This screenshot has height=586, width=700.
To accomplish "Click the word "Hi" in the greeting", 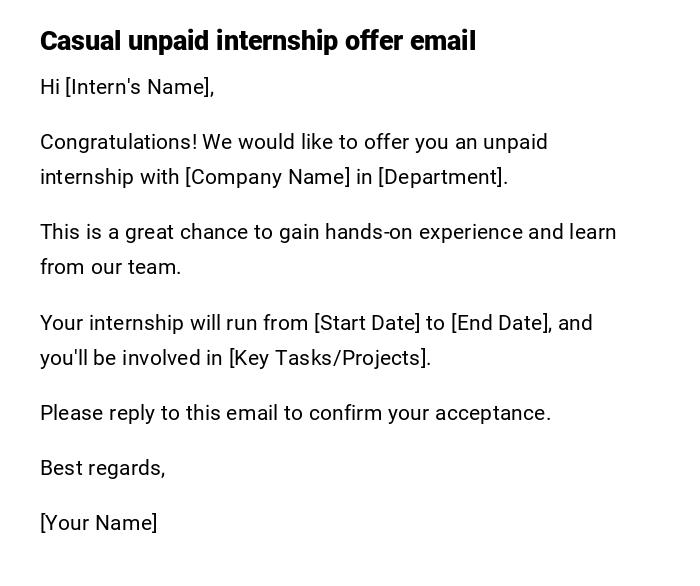I will [x=50, y=87].
